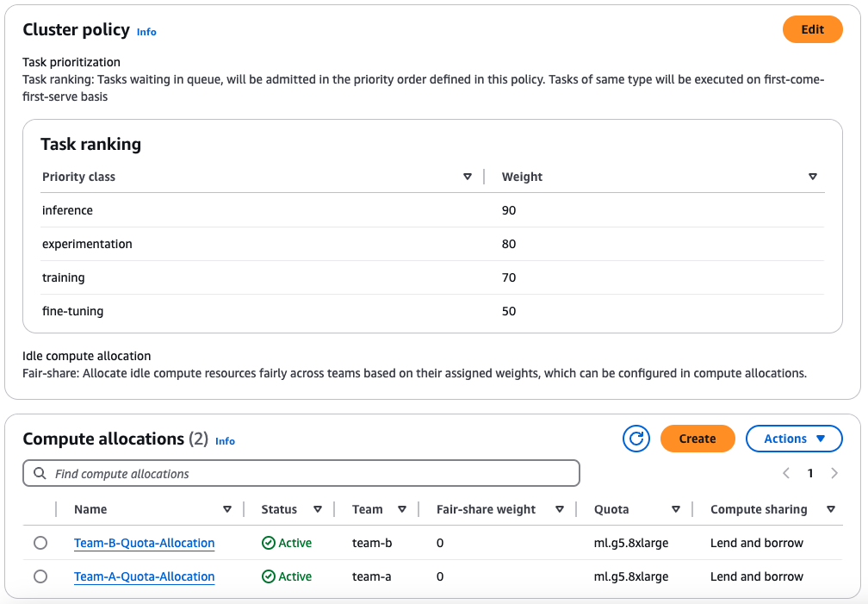Go to next page of allocations

834,473
